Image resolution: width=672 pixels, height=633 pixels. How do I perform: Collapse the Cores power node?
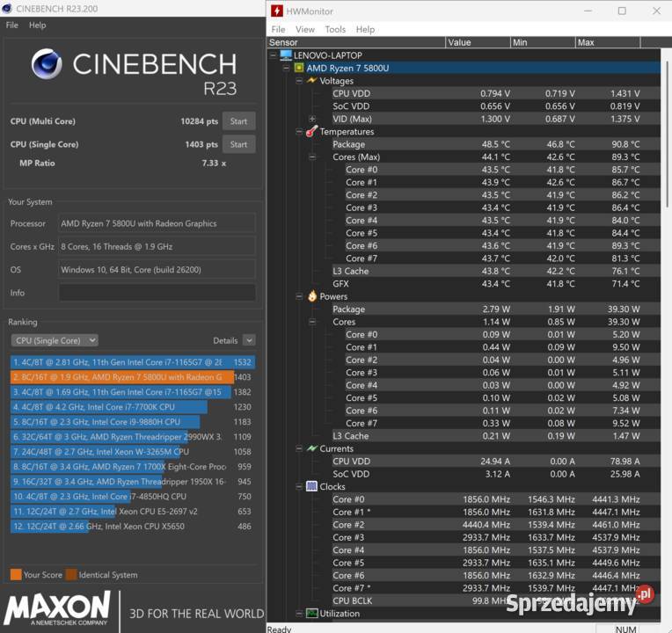pos(312,322)
